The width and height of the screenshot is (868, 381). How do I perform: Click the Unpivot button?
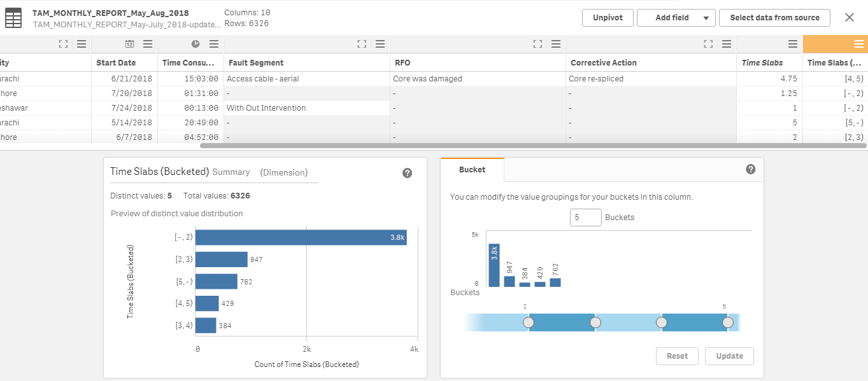(x=607, y=18)
